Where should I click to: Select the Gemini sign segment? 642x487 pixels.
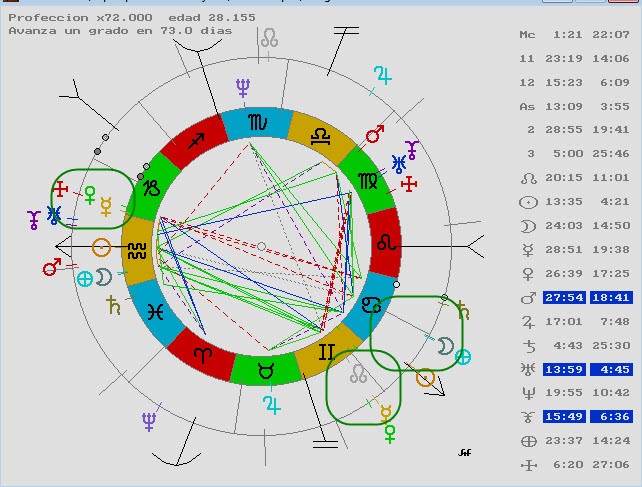point(326,352)
